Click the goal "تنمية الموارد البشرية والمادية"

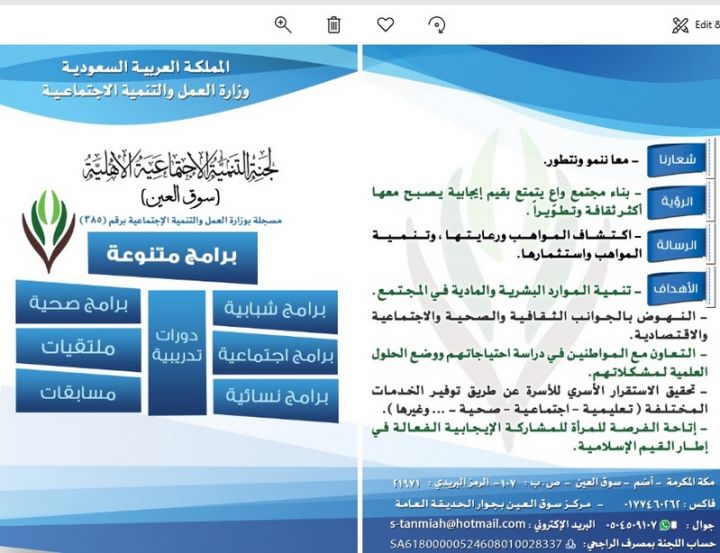[507, 292]
